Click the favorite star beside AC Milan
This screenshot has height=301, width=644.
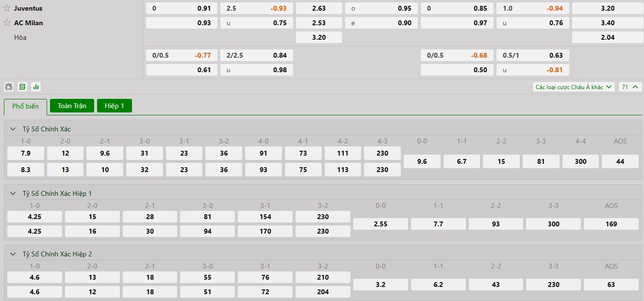tap(7, 23)
